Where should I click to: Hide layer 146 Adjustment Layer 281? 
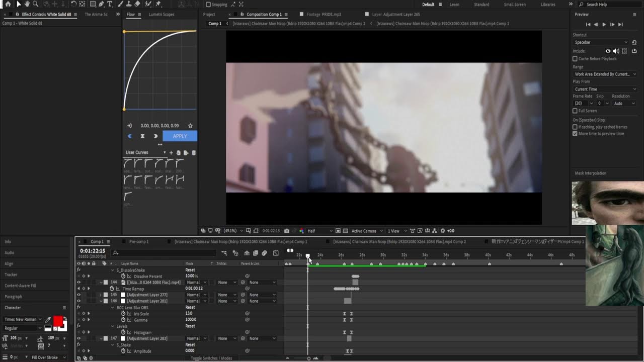pos(78,301)
